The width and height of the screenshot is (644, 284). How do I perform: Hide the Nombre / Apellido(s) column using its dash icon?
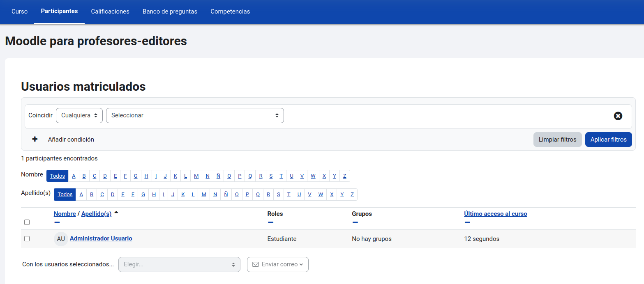(x=57, y=222)
